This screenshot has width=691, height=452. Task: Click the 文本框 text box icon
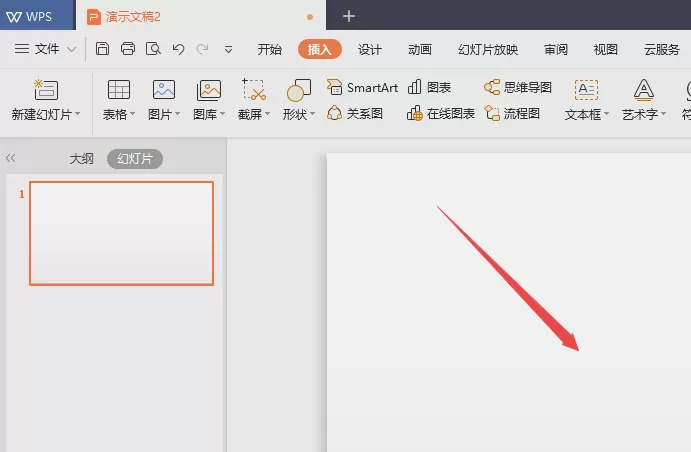click(587, 90)
